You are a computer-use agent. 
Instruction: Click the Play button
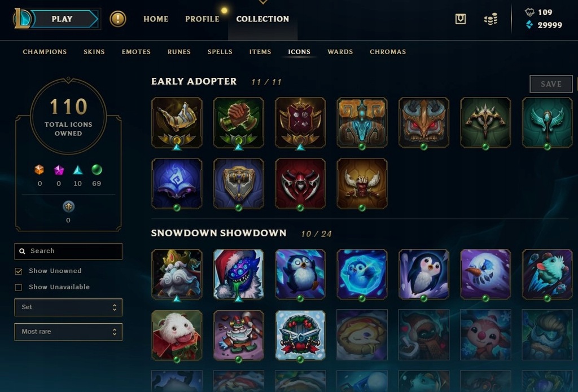pyautogui.click(x=62, y=19)
